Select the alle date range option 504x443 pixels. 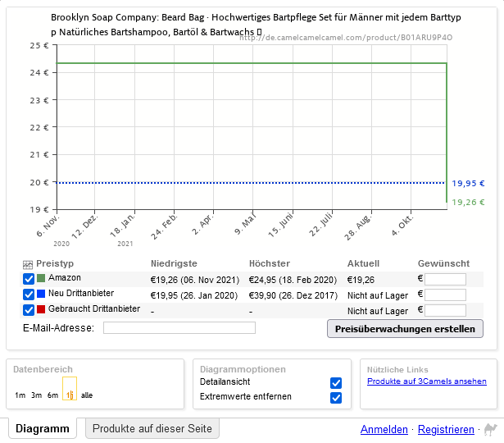click(x=87, y=395)
